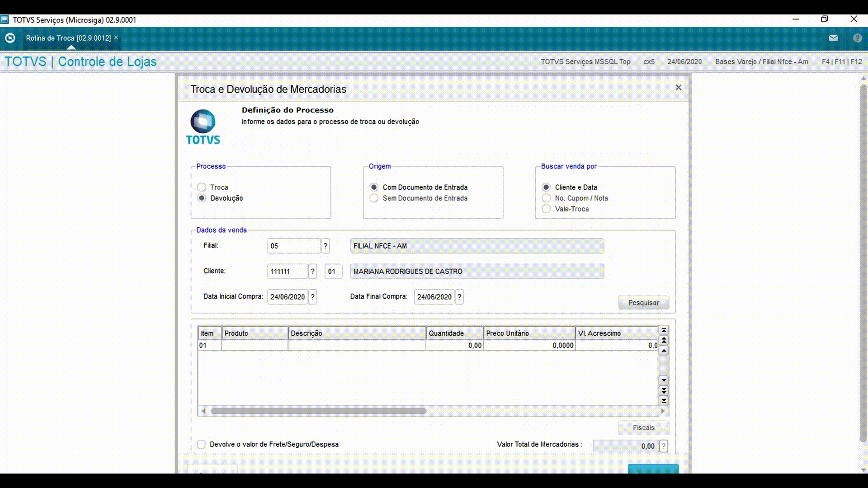The width and height of the screenshot is (868, 488).
Task: Choose Com Documento de Entrada
Action: click(374, 187)
